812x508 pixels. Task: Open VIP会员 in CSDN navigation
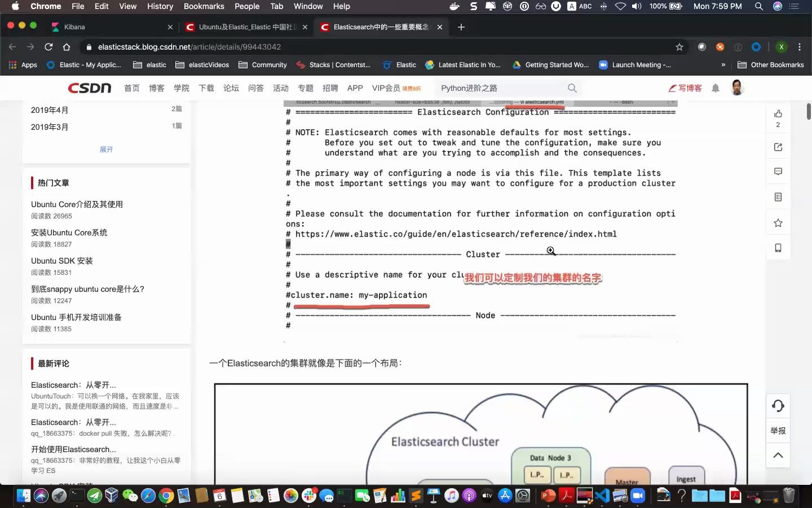pos(396,88)
